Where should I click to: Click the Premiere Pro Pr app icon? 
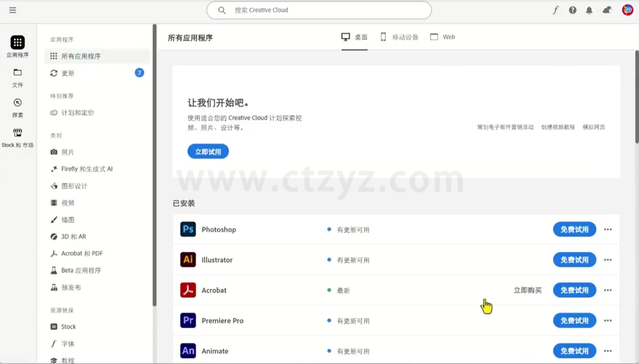tap(188, 320)
